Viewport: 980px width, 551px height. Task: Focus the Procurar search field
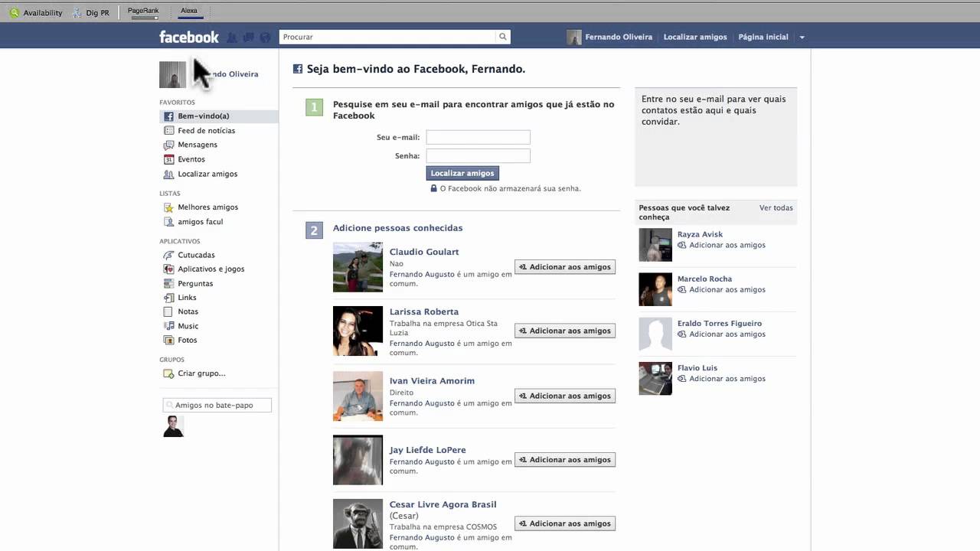point(387,37)
